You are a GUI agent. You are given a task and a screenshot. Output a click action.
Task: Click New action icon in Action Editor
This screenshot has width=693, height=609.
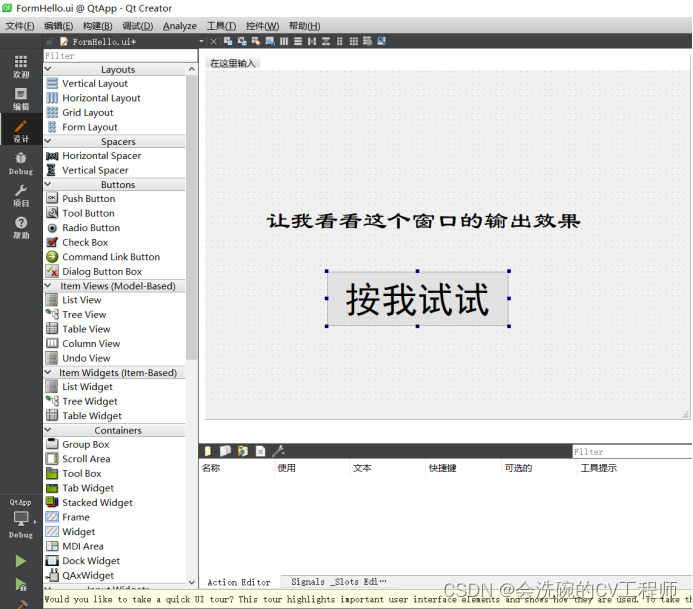click(207, 451)
